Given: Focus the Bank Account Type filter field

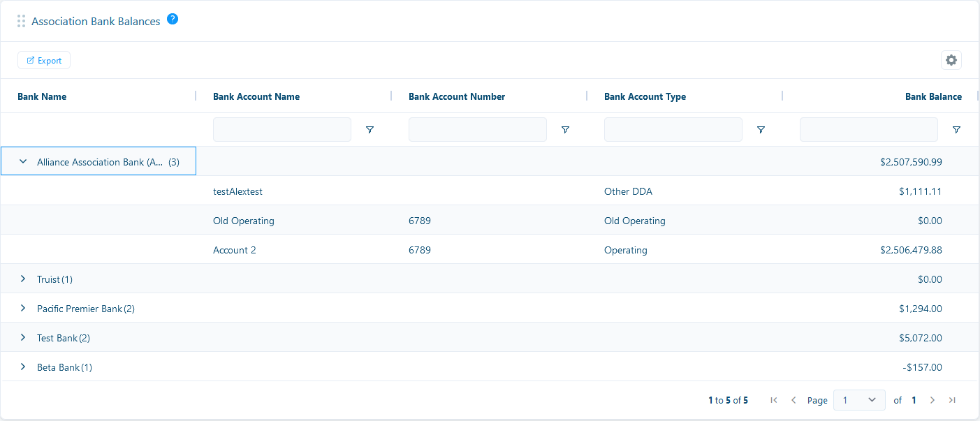Looking at the screenshot, I should pos(673,130).
